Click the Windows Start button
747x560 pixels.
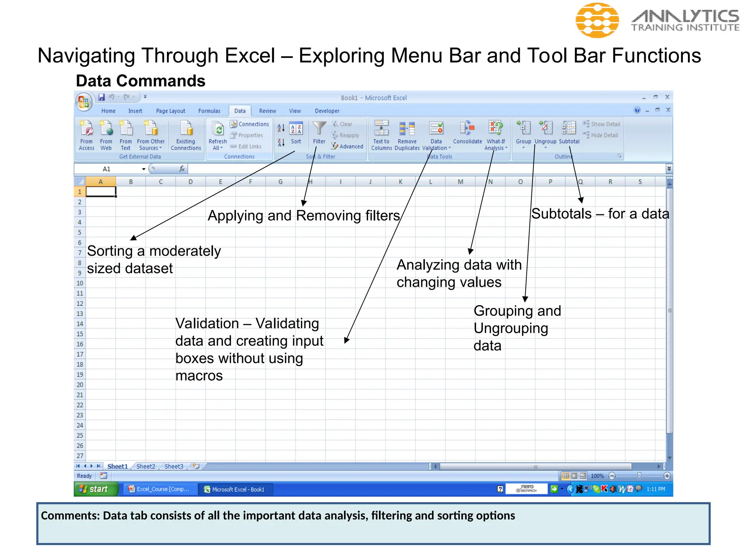pos(96,489)
